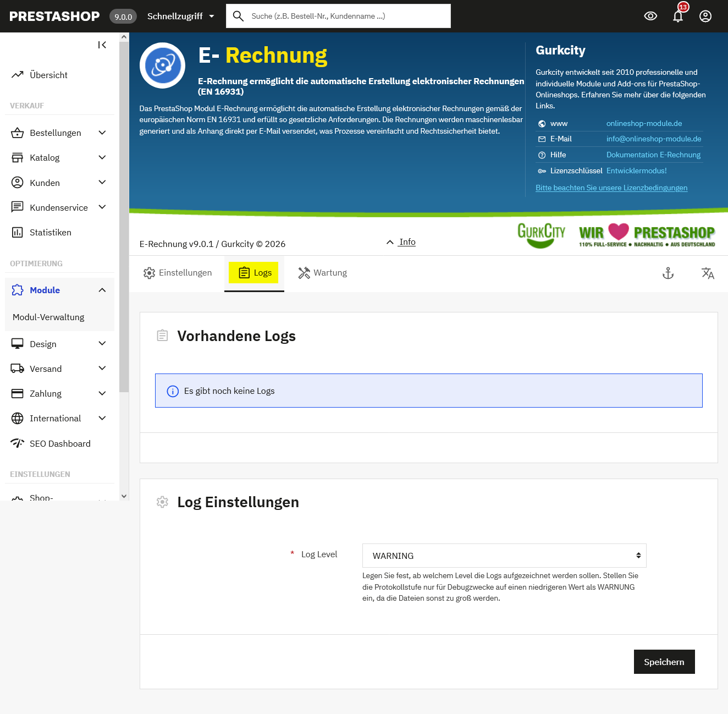Click the translate language icon
This screenshot has height=714, width=728.
tap(708, 273)
